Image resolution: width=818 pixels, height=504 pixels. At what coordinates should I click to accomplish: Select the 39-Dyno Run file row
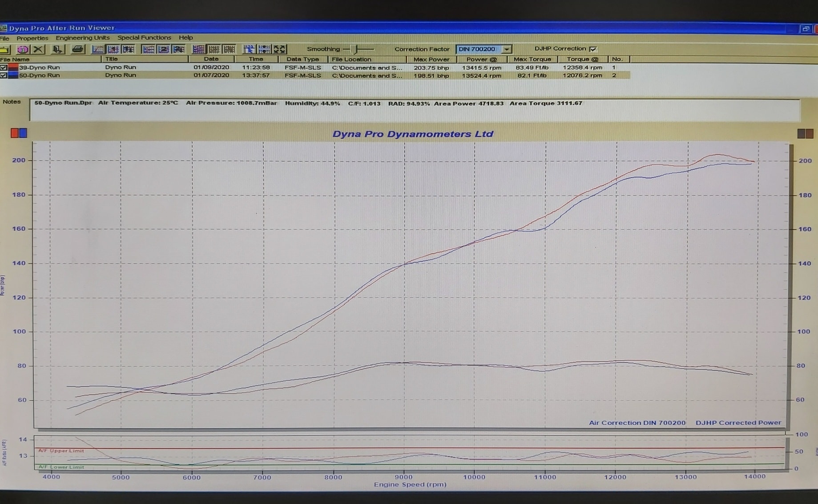point(315,68)
